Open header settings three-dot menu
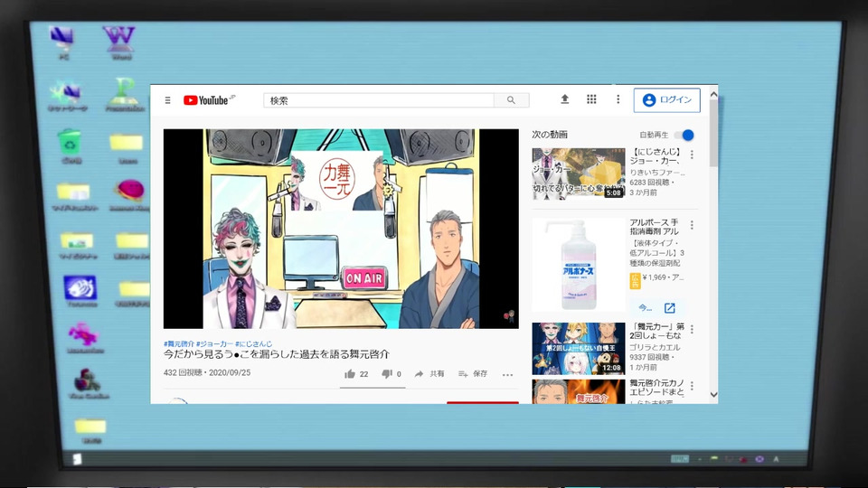The image size is (868, 488). (x=618, y=99)
